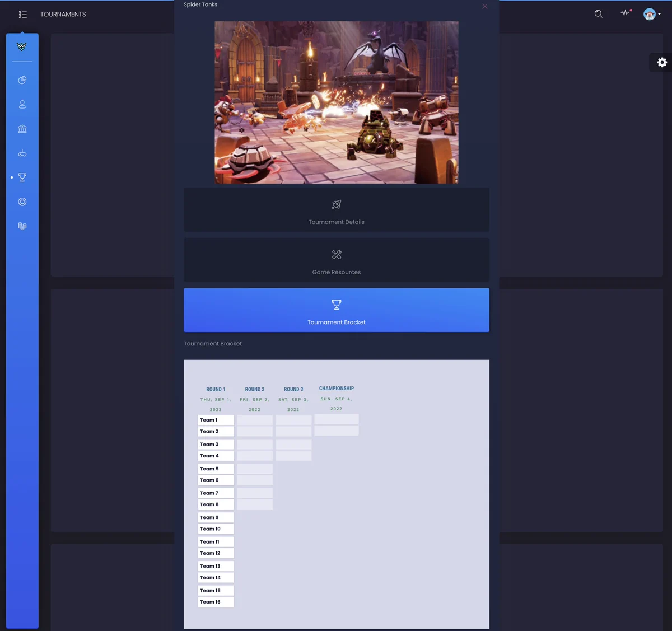Screen dimensions: 672x631
Task: Open the Tournament Details tab
Action: tap(337, 210)
